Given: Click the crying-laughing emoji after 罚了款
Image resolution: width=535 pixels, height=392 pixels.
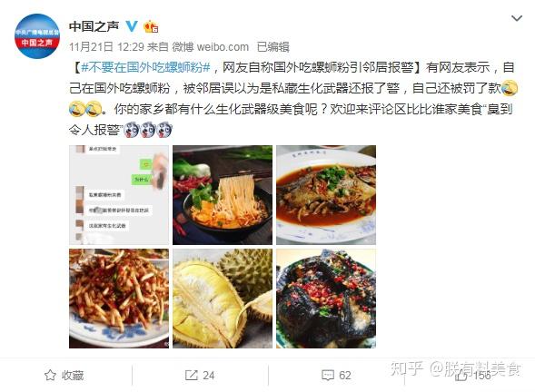Looking at the screenshot, I should coord(510,88).
